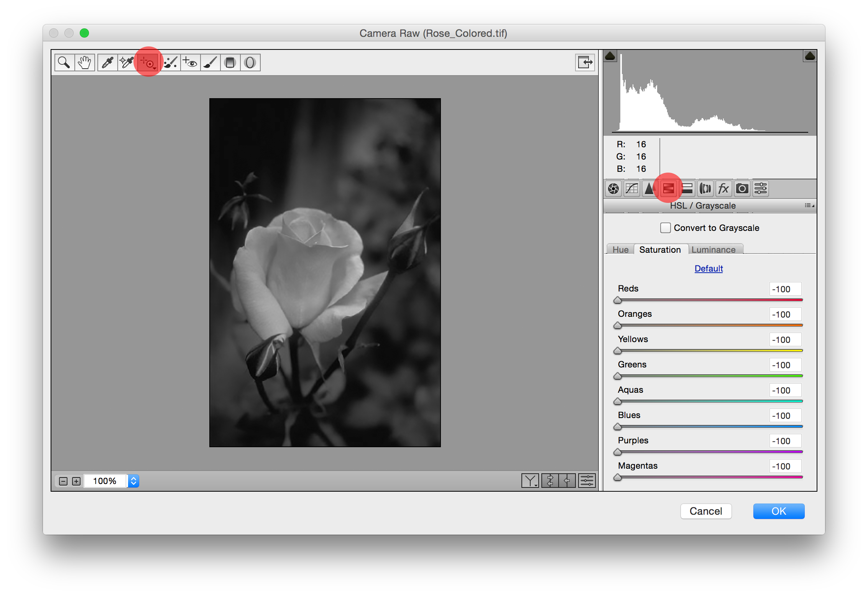Choose the Graduated Filter tool
868x596 pixels.
(x=230, y=62)
